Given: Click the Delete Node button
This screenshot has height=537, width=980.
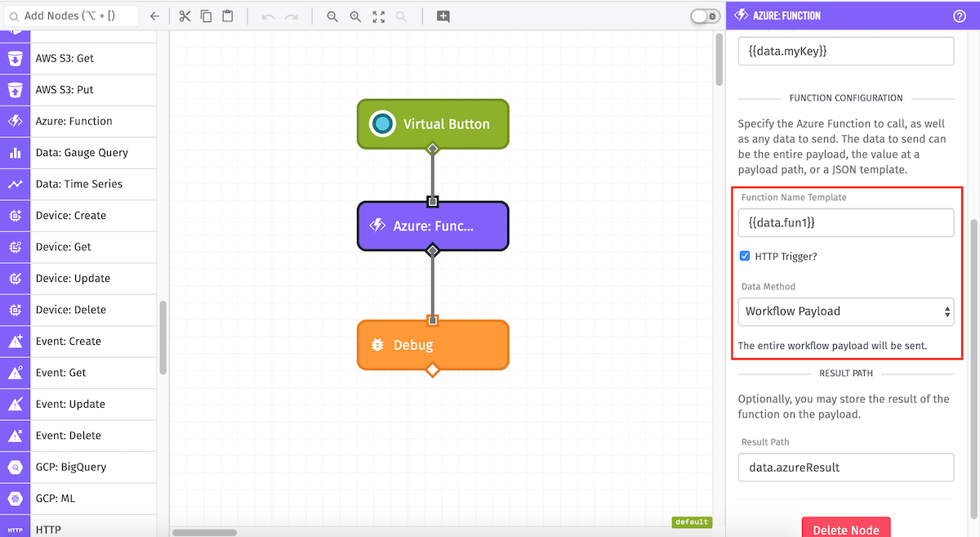Looking at the screenshot, I should pyautogui.click(x=846, y=528).
